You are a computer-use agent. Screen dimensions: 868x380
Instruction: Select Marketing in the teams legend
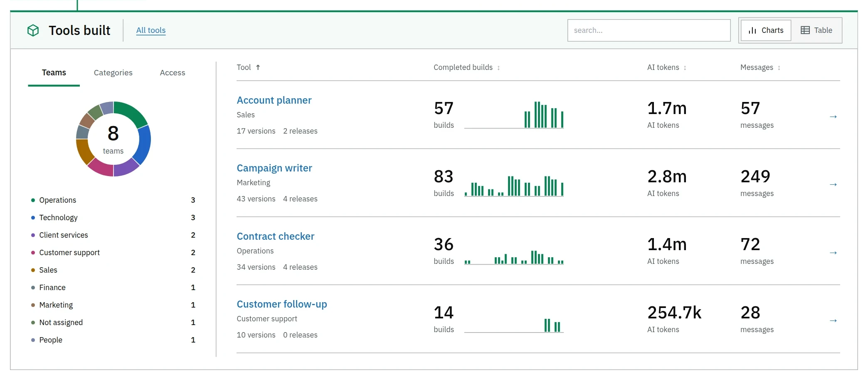pyautogui.click(x=113, y=305)
